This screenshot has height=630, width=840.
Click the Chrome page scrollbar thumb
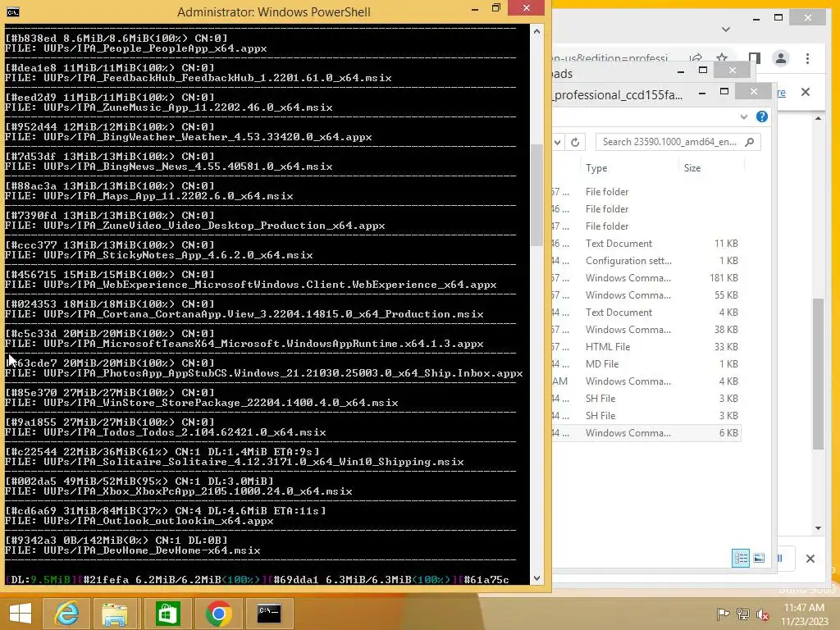(x=818, y=373)
